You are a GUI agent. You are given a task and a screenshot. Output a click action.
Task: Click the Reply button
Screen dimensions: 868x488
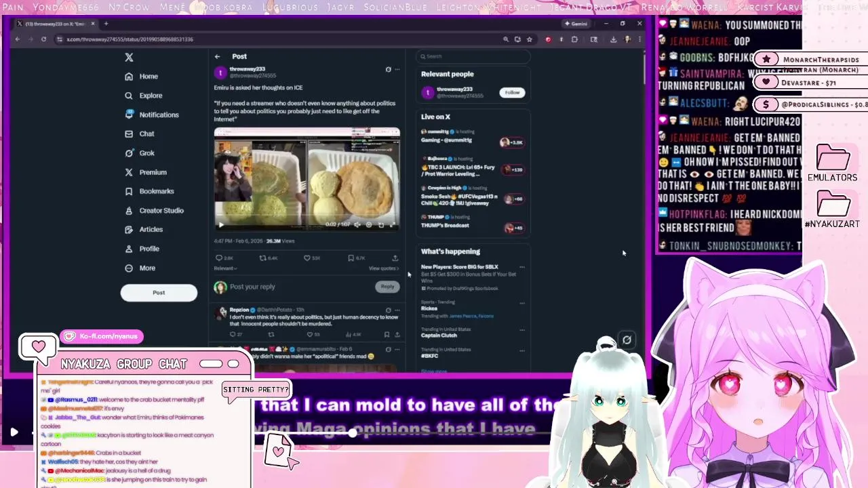(x=387, y=287)
